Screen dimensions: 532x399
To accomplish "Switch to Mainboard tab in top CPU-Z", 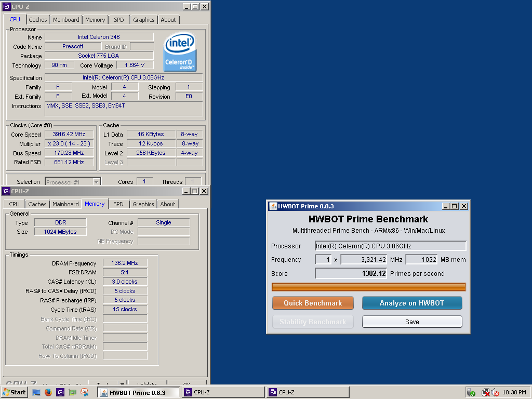I will point(66,20).
